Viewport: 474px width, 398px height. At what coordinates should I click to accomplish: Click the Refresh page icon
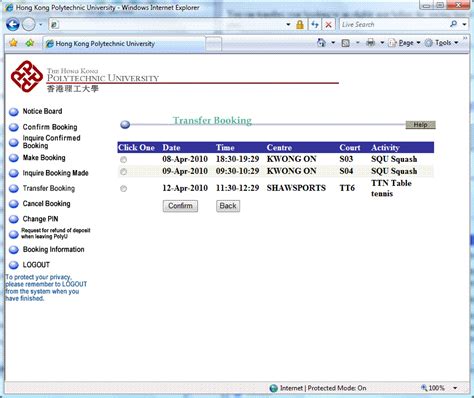click(x=314, y=24)
